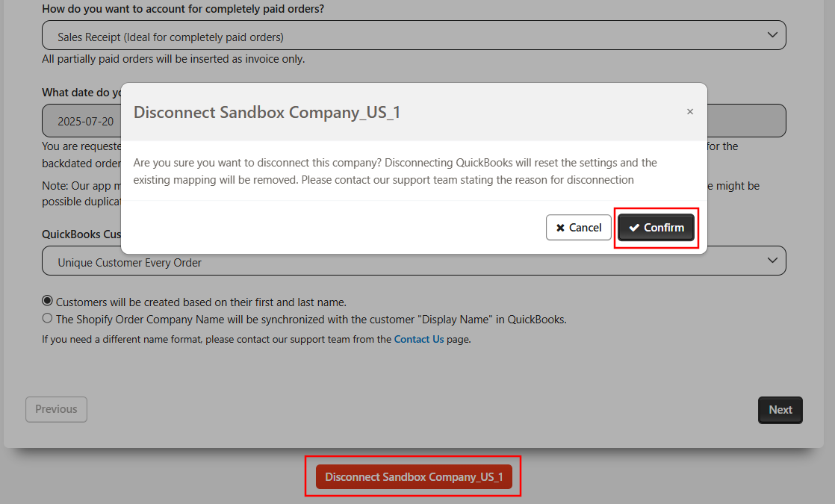Go to Next step

coord(780,410)
